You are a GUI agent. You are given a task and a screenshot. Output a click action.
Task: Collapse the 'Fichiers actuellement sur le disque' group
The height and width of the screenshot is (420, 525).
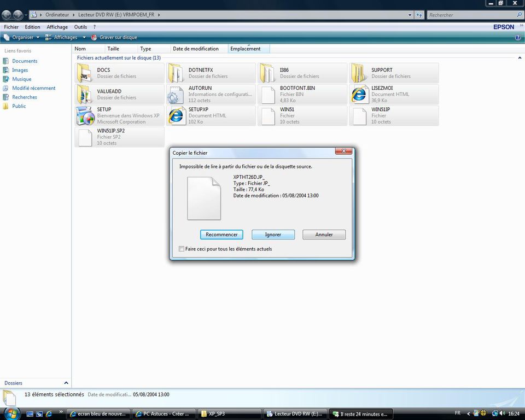[519, 57]
